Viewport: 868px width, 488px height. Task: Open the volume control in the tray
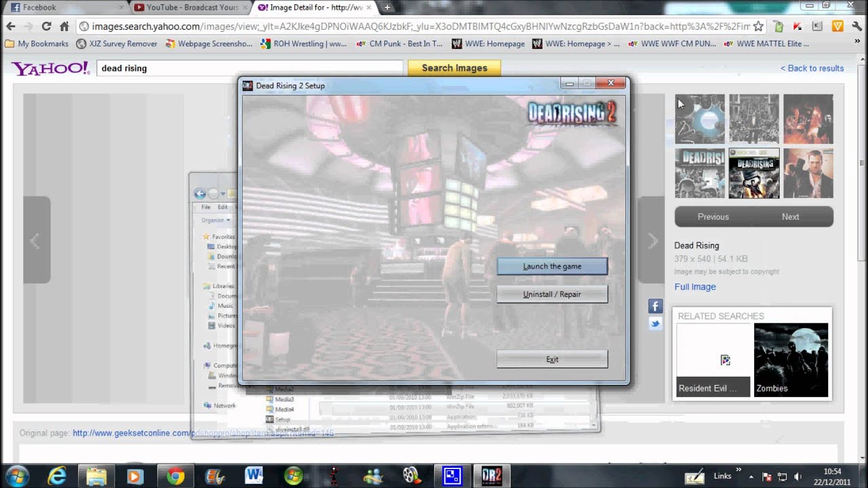click(x=797, y=476)
